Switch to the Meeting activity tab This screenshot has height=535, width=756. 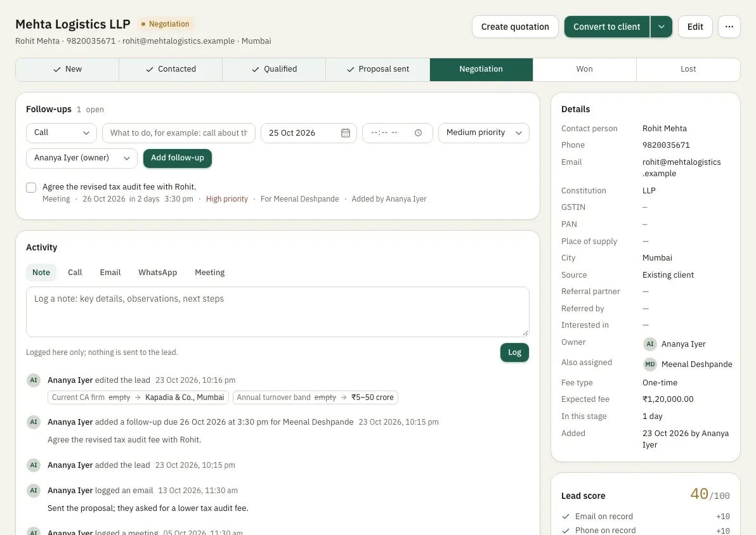(210, 273)
